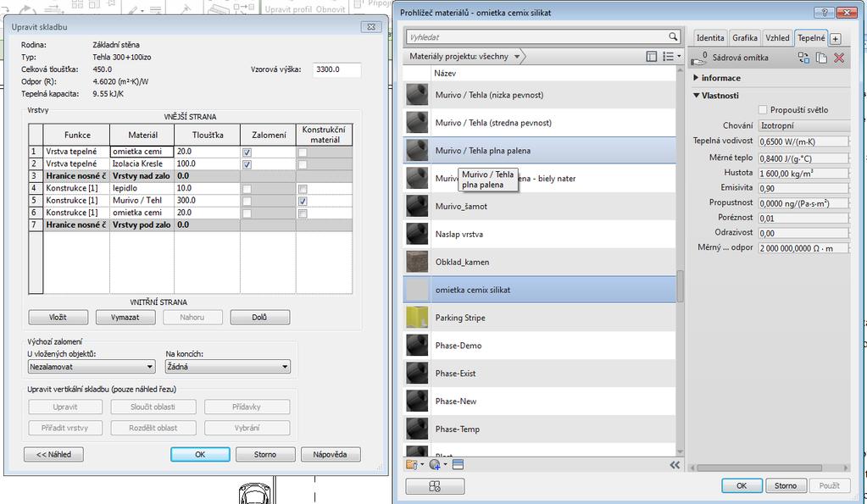Select the Phase-New material row
The image size is (867, 504).
pyautogui.click(x=540, y=401)
